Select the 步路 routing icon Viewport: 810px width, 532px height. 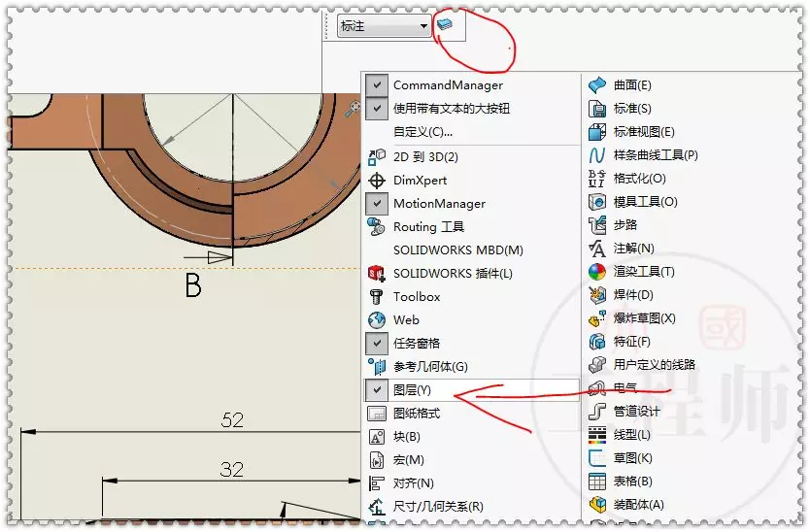coord(597,224)
